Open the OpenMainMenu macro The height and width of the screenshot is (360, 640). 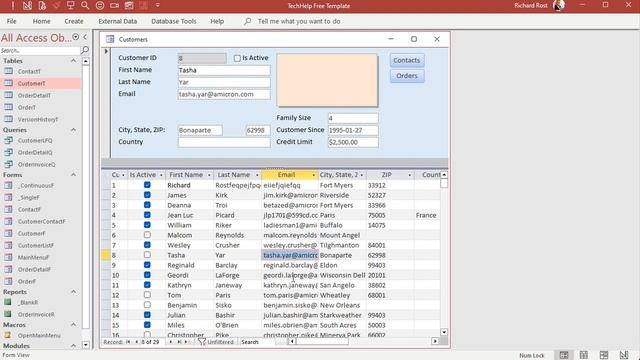click(x=39, y=336)
